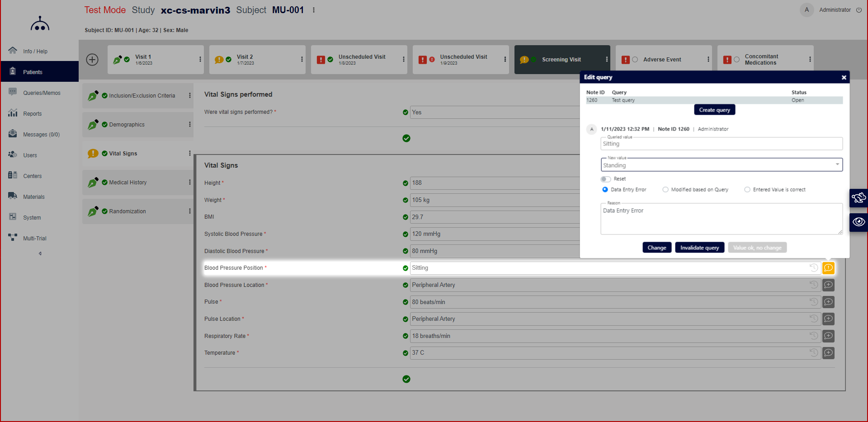The width and height of the screenshot is (868, 422).
Task: Open the query bubble on Blood Pressure Position
Action: (x=829, y=268)
